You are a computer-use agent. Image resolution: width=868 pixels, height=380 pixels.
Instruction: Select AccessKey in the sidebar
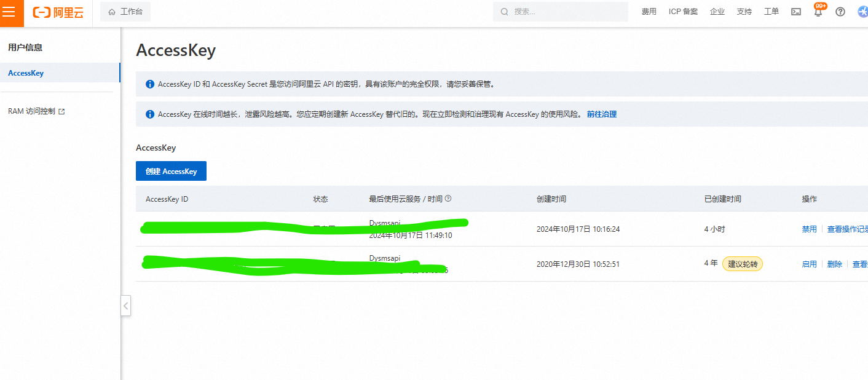pos(60,73)
